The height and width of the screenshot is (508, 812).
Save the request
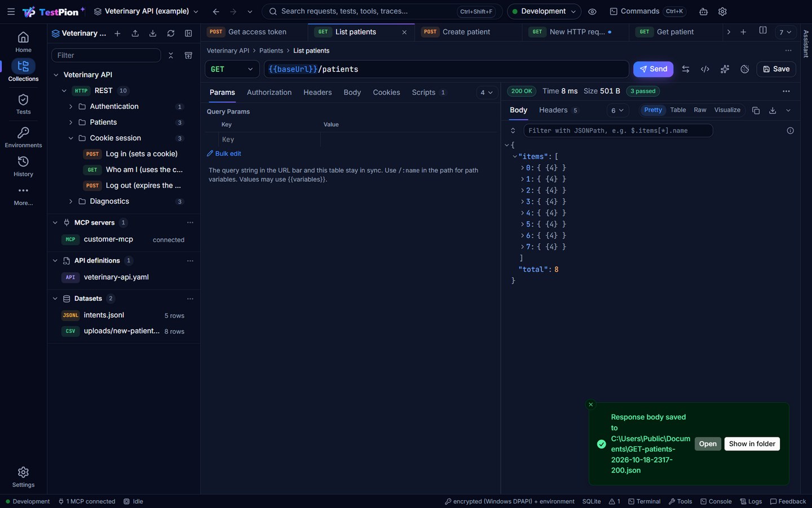[x=776, y=69]
